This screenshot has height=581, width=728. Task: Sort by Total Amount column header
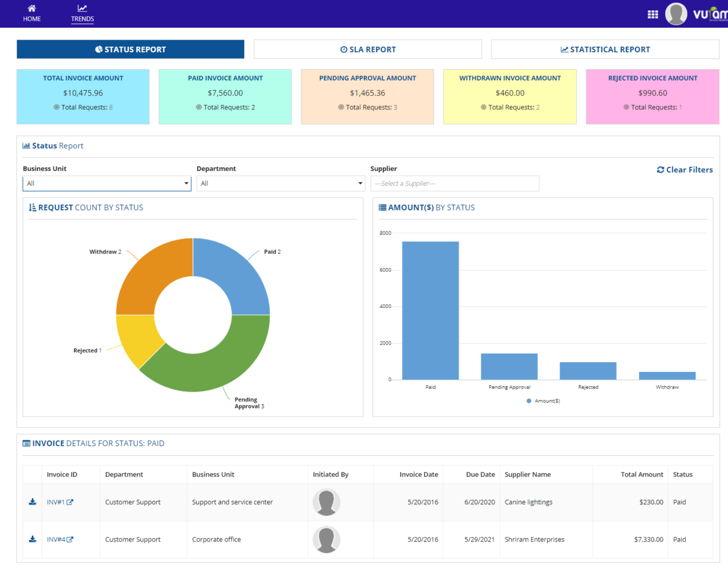[642, 475]
